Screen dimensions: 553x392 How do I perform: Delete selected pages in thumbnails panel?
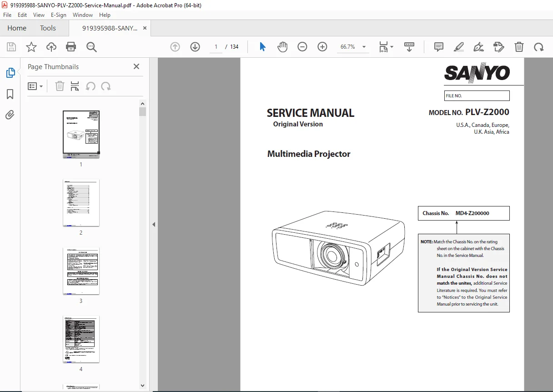[x=60, y=86]
